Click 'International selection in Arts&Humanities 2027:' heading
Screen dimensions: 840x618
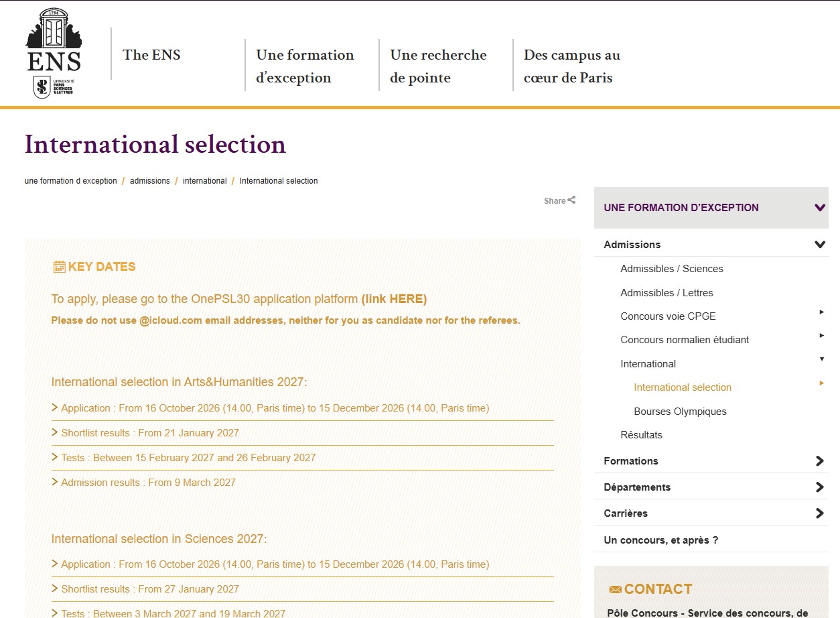(x=179, y=382)
